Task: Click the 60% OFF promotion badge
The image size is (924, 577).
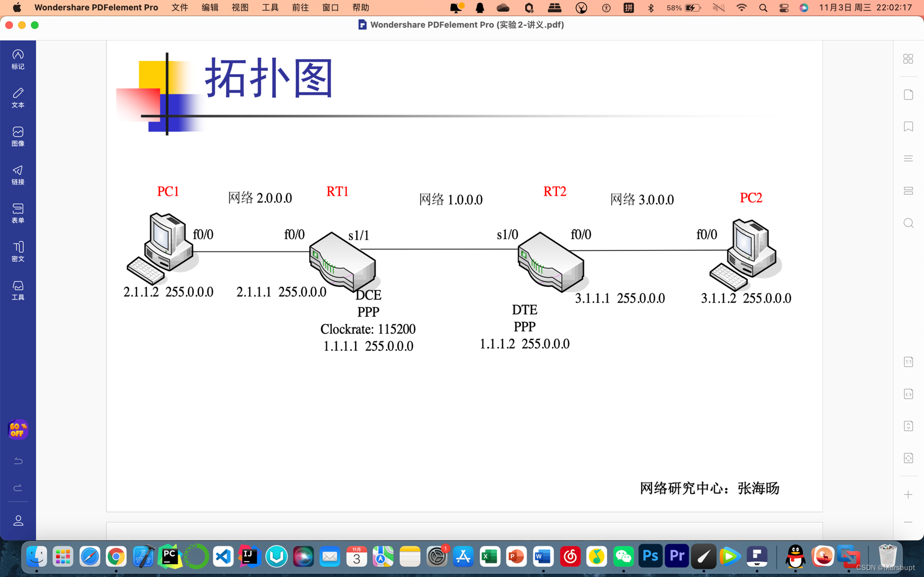Action: 18,429
